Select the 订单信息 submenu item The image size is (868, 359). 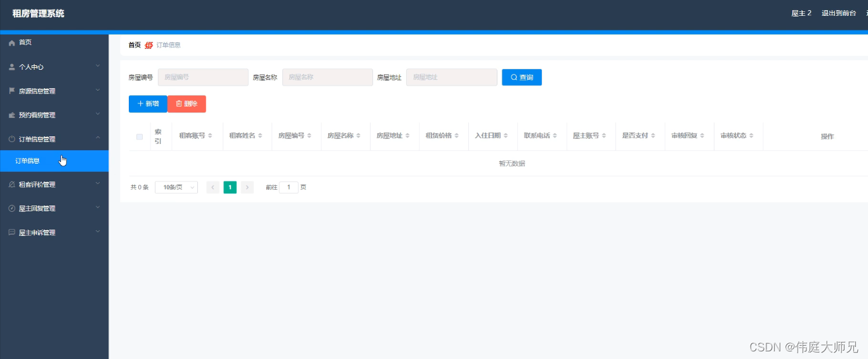[x=27, y=161]
